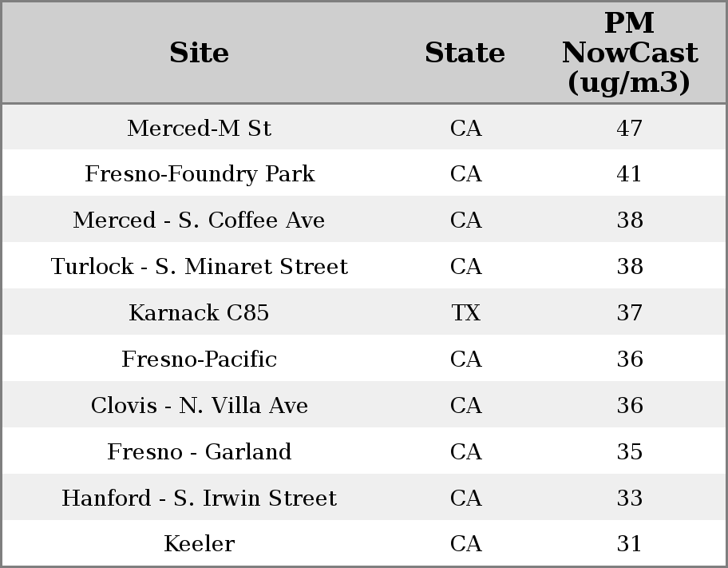Click the Site column header
This screenshot has height=568, width=728.
coord(199,53)
